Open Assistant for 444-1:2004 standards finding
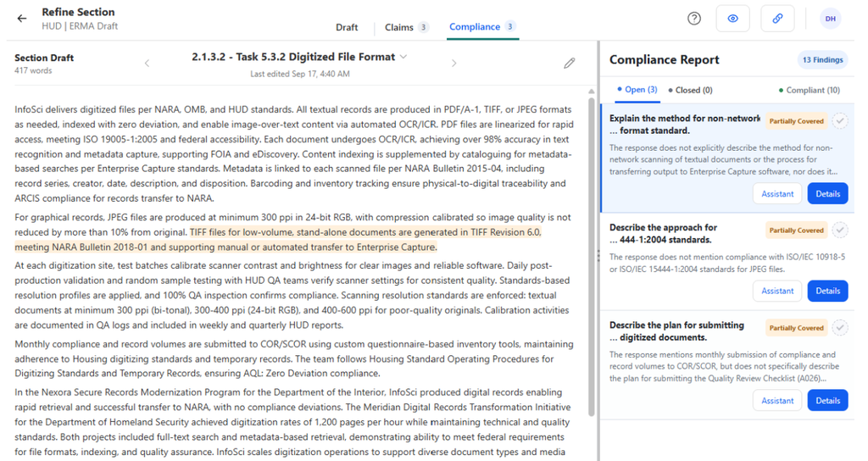The image size is (868, 461). point(777,291)
